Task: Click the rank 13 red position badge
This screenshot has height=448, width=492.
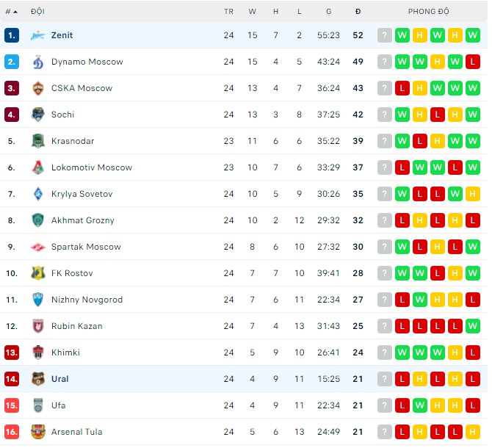Action: pyautogui.click(x=12, y=353)
